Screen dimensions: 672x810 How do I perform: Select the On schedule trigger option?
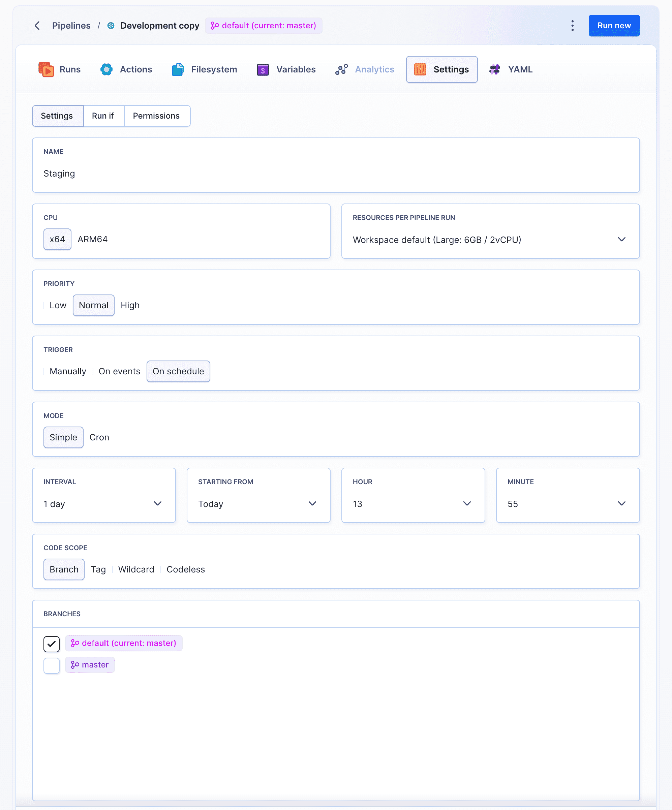click(x=178, y=371)
